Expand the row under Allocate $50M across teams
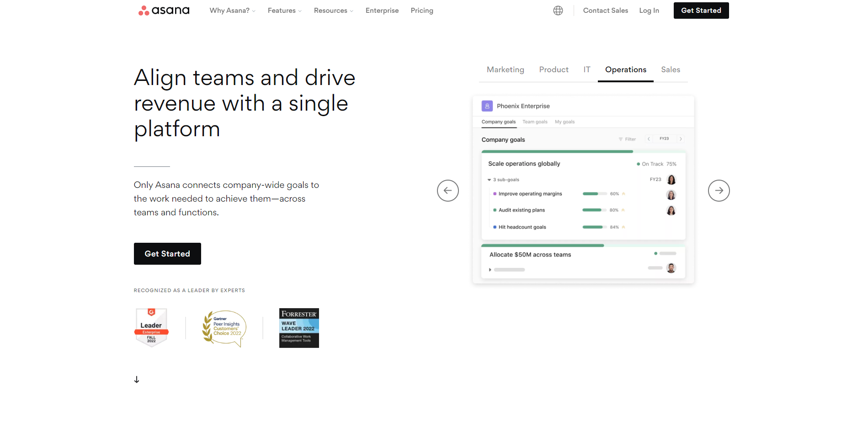The image size is (868, 427). (489, 270)
